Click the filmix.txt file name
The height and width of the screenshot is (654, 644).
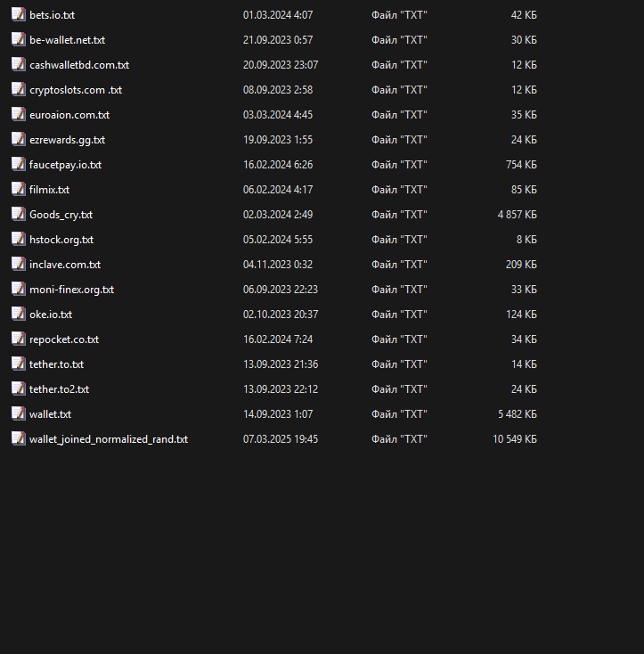coord(49,190)
